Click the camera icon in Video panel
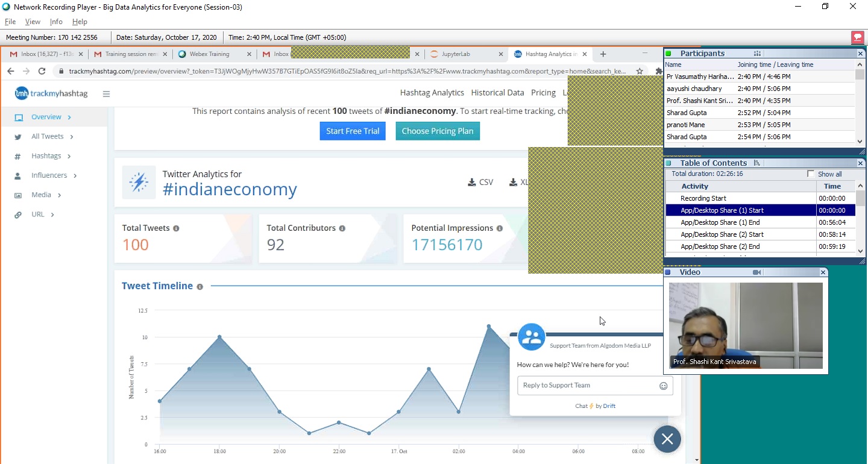The width and height of the screenshot is (868, 464). [757, 272]
